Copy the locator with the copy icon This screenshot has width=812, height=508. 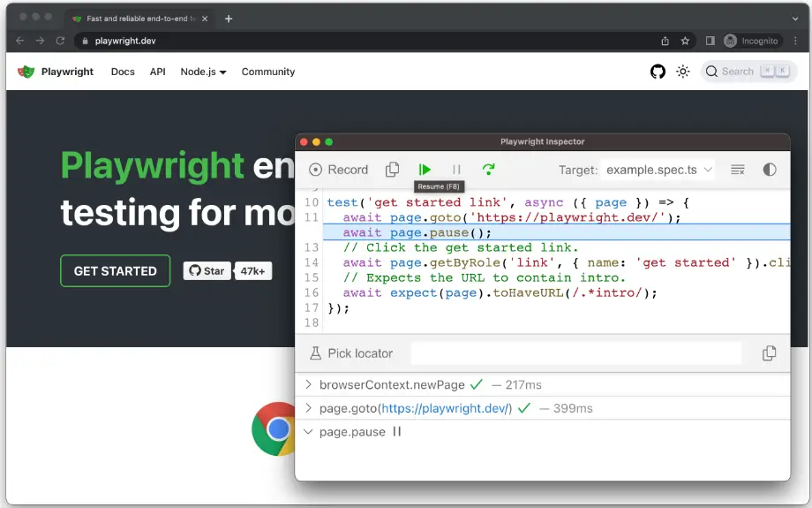click(769, 353)
